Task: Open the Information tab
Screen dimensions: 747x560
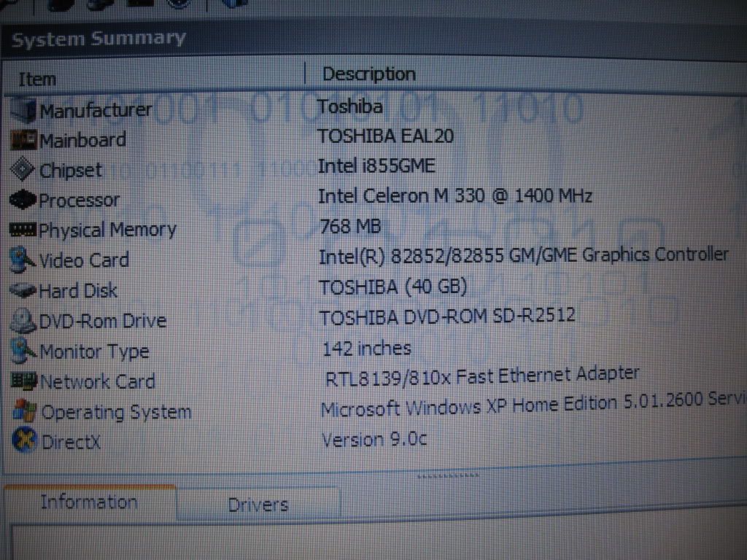Action: tap(88, 502)
